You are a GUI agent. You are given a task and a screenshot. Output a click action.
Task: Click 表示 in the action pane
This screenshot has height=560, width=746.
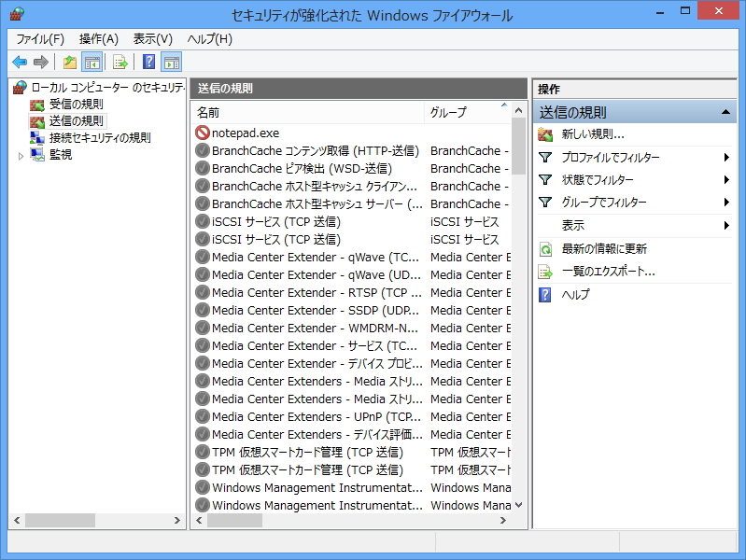click(x=573, y=225)
